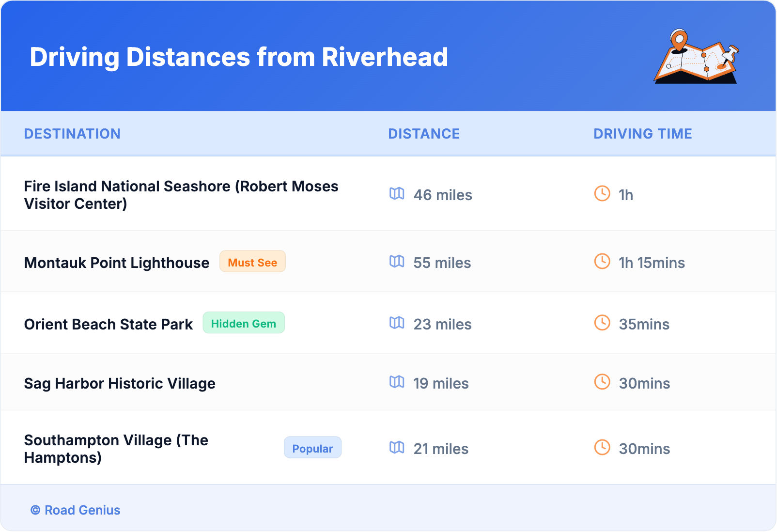
Task: Click the Destination column header
Action: click(x=72, y=134)
